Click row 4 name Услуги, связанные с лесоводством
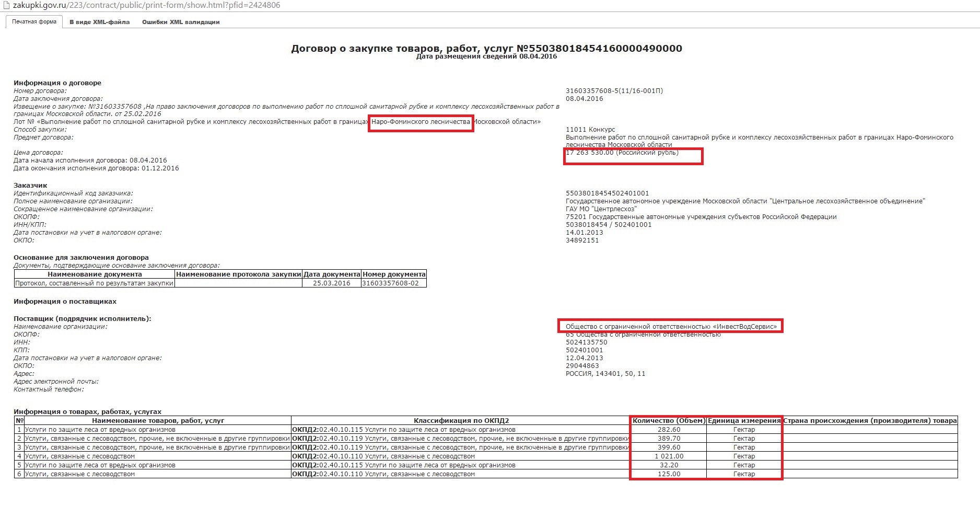Viewport: 980px width, 517px height. 158,456
